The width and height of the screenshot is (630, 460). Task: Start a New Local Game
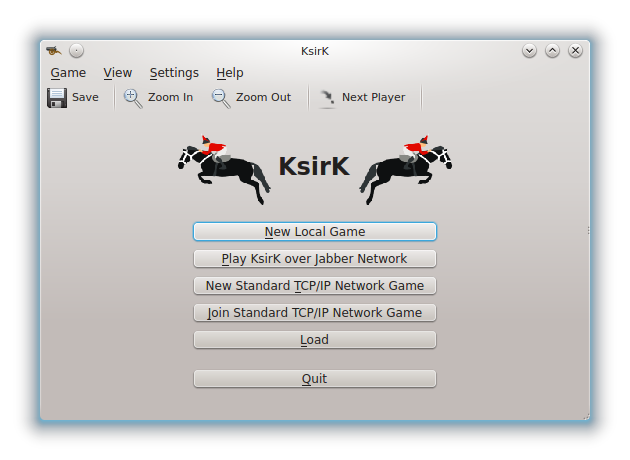coord(315,232)
